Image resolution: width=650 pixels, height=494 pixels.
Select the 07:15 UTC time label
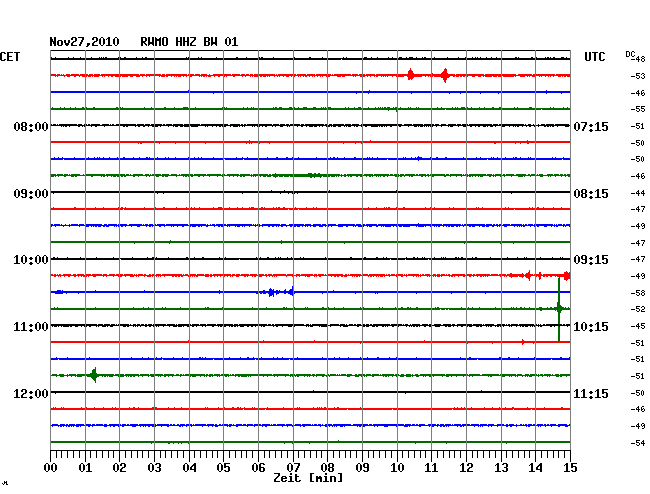pos(591,126)
